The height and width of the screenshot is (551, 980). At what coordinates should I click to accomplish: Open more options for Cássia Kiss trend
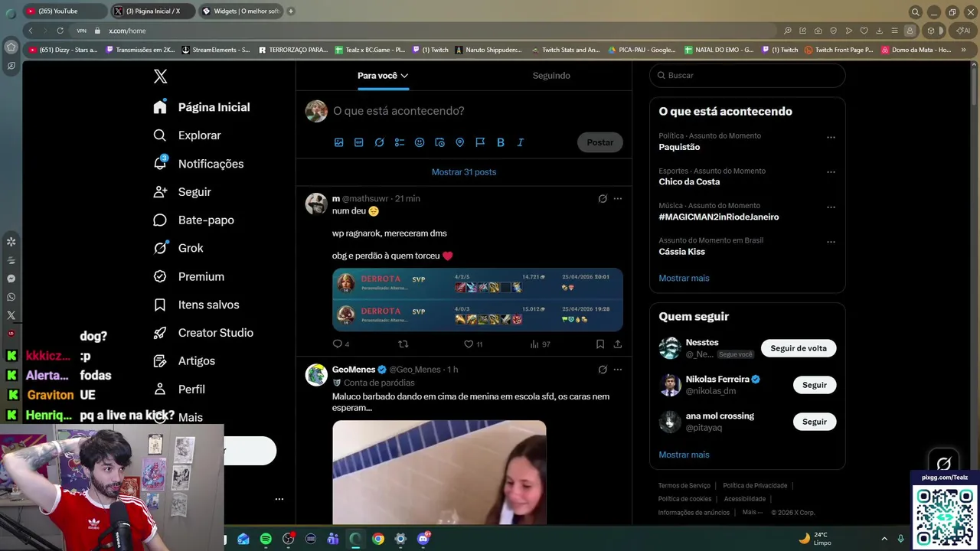pyautogui.click(x=831, y=242)
